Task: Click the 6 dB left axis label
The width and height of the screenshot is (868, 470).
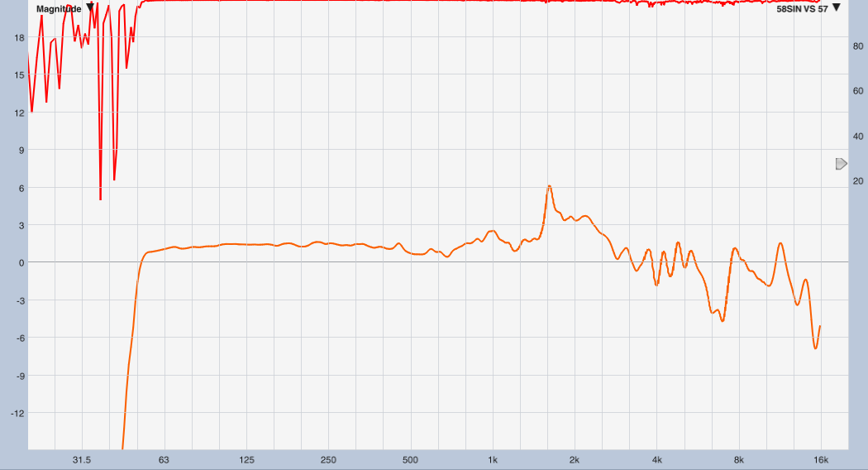Action: (x=21, y=189)
